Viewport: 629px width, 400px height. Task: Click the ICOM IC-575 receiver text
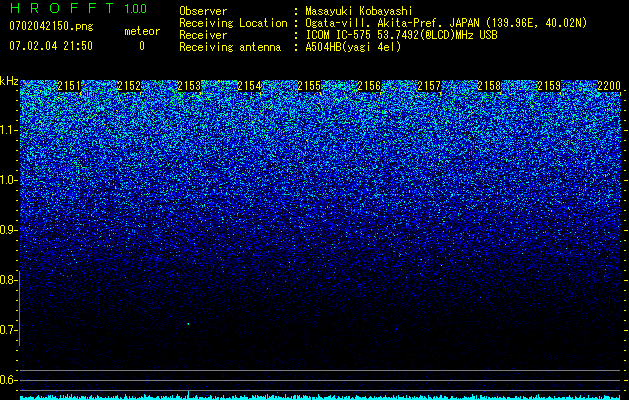click(401, 35)
